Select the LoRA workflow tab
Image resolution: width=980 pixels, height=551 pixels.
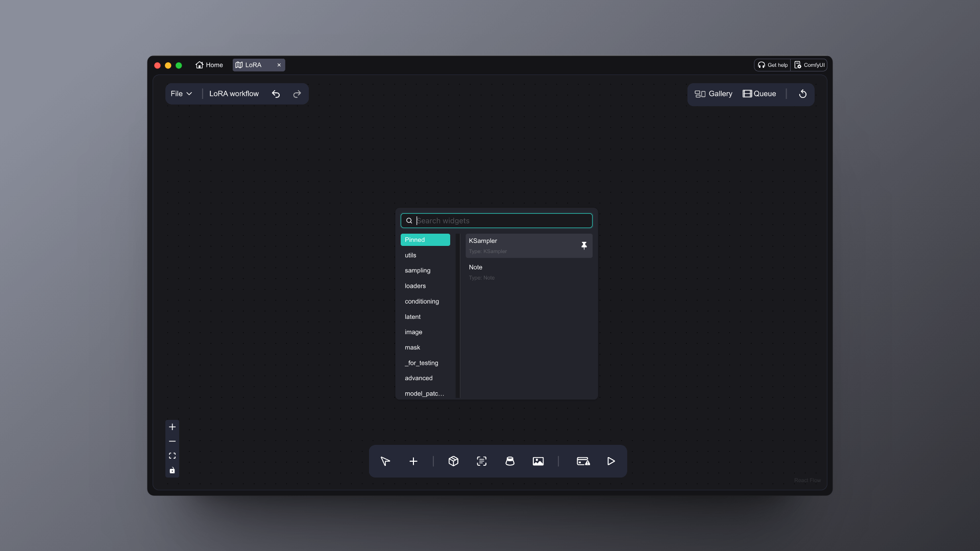click(254, 65)
